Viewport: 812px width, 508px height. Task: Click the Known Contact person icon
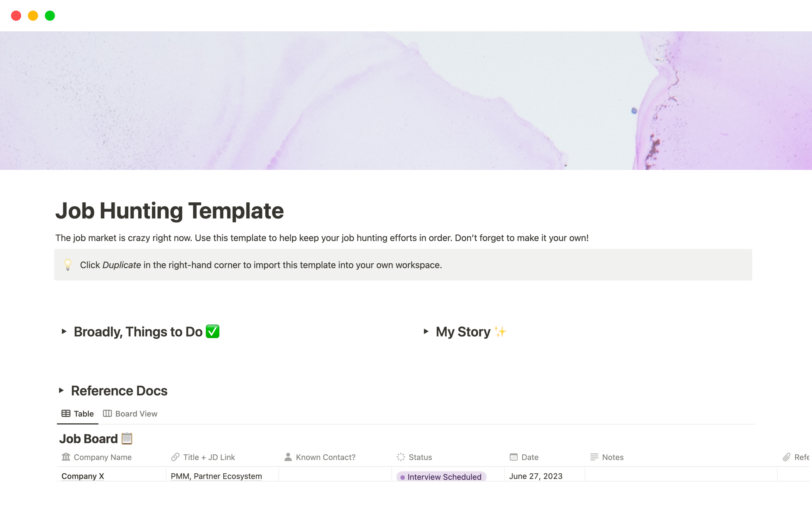point(288,457)
